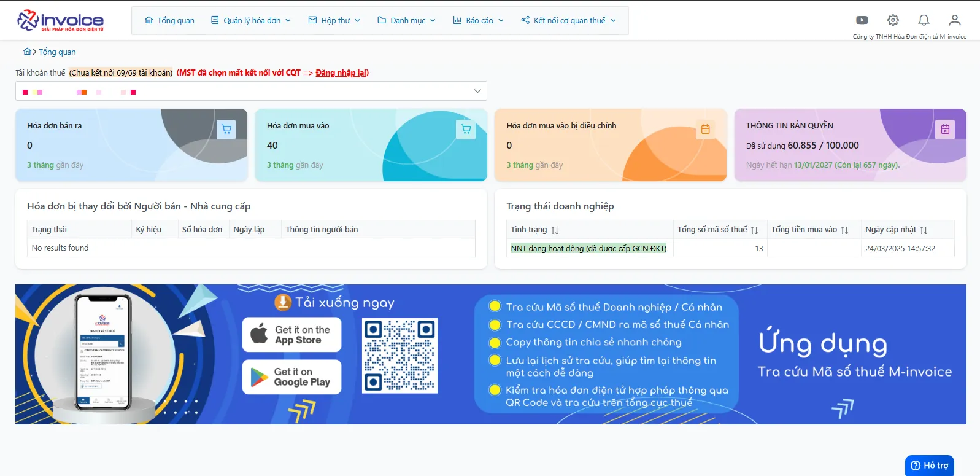Click the THÔNG TIN BẢN QUYỀN heading
This screenshot has height=476, width=980.
(x=790, y=125)
